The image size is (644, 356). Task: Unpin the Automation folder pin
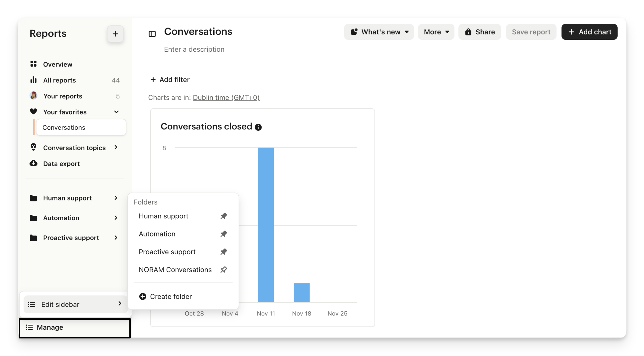pos(224,234)
